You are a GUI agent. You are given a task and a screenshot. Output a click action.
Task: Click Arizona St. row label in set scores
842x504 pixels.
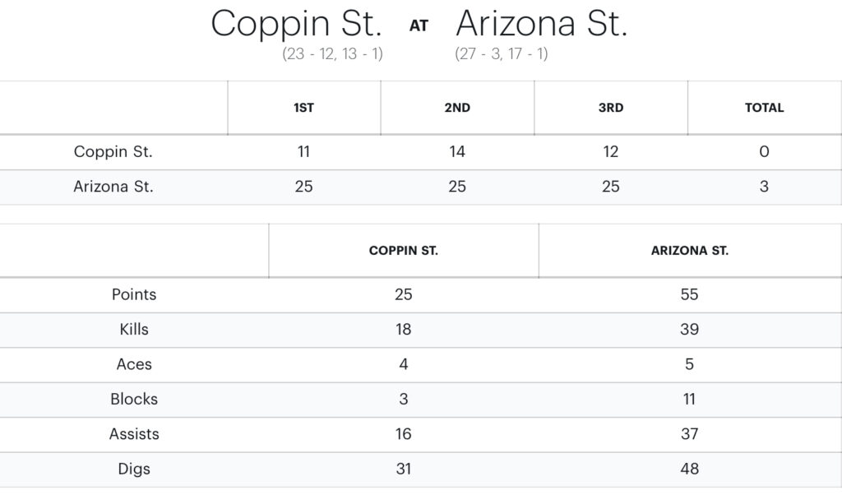[113, 187]
